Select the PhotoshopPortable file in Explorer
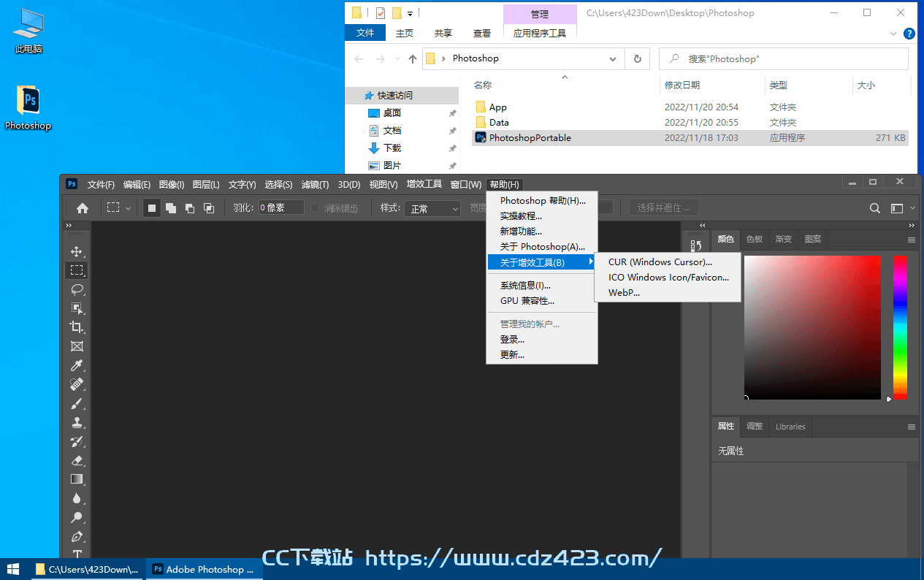The image size is (924, 580). point(690,137)
